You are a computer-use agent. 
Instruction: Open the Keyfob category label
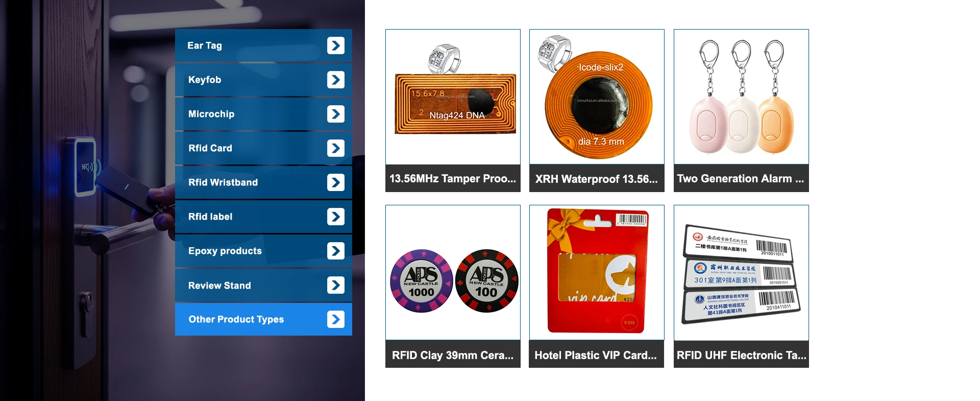click(205, 80)
